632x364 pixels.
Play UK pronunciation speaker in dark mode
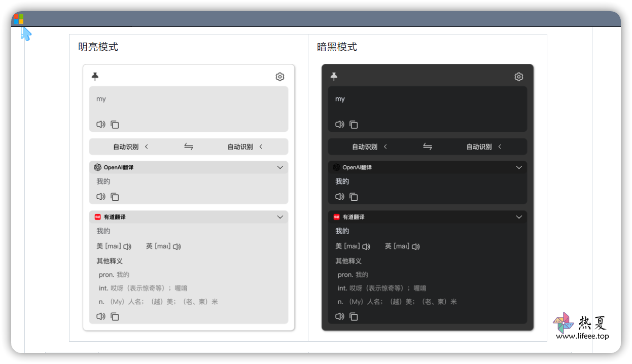pos(416,246)
